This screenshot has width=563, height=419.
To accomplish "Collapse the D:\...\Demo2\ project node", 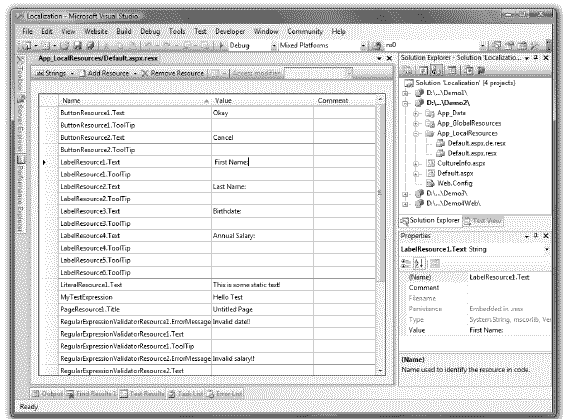I will [x=405, y=103].
